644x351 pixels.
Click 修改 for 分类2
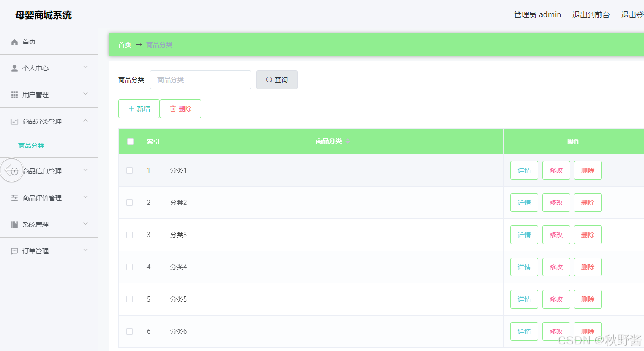point(556,203)
